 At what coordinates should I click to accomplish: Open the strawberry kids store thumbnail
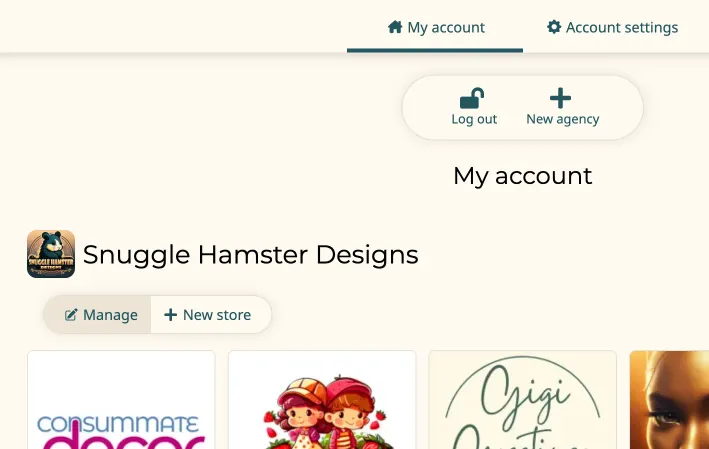click(x=322, y=400)
